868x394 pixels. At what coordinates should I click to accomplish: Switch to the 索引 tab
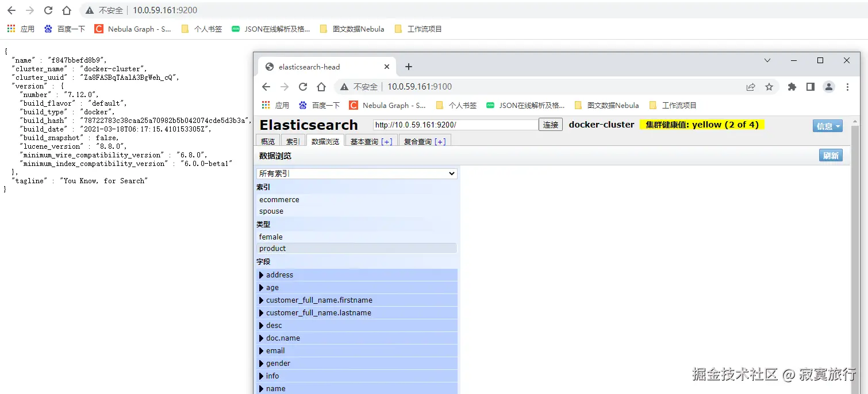[x=293, y=141]
